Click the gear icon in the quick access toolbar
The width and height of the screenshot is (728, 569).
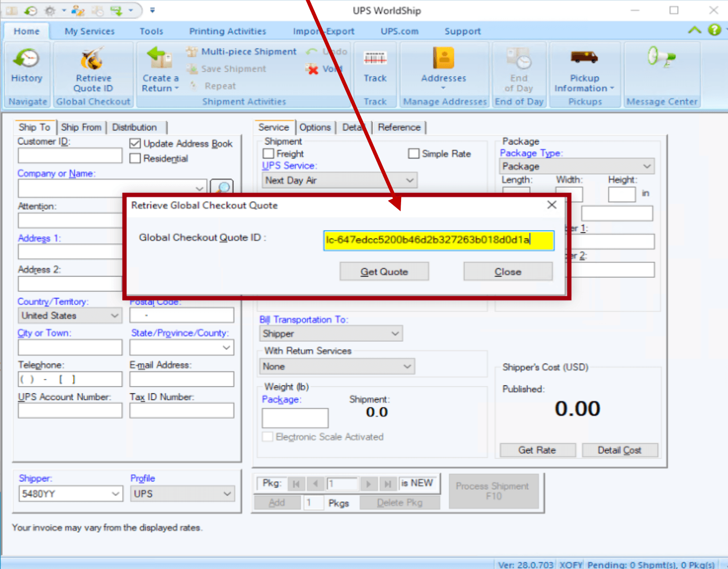click(x=50, y=10)
